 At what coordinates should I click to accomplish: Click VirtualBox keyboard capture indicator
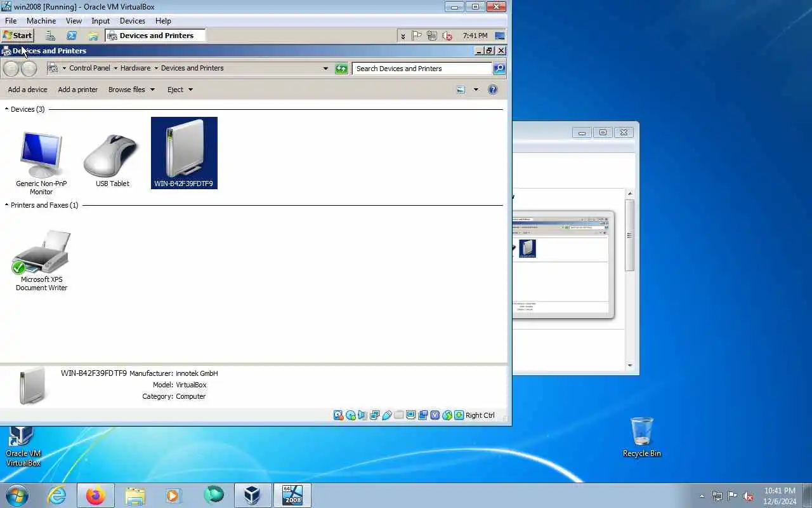tap(459, 415)
